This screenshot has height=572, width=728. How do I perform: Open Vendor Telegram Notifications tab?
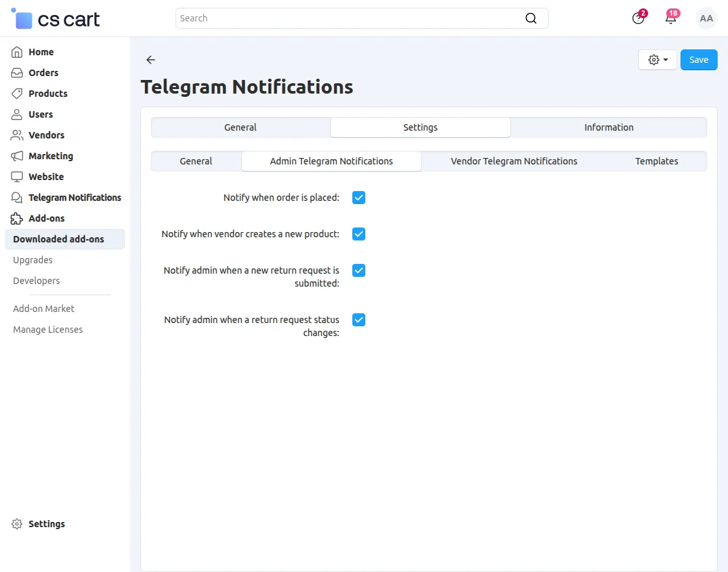(514, 161)
